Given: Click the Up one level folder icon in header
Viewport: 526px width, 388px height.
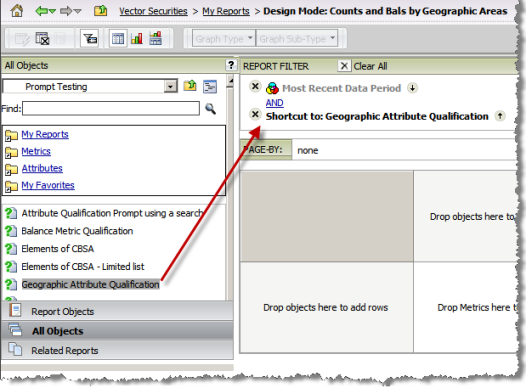Looking at the screenshot, I should point(100,11).
